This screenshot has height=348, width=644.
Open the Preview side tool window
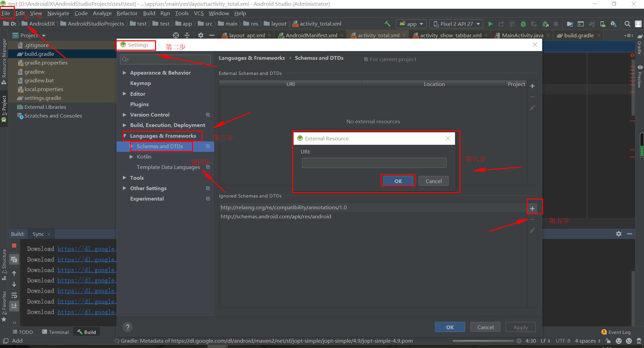pyautogui.click(x=640, y=77)
